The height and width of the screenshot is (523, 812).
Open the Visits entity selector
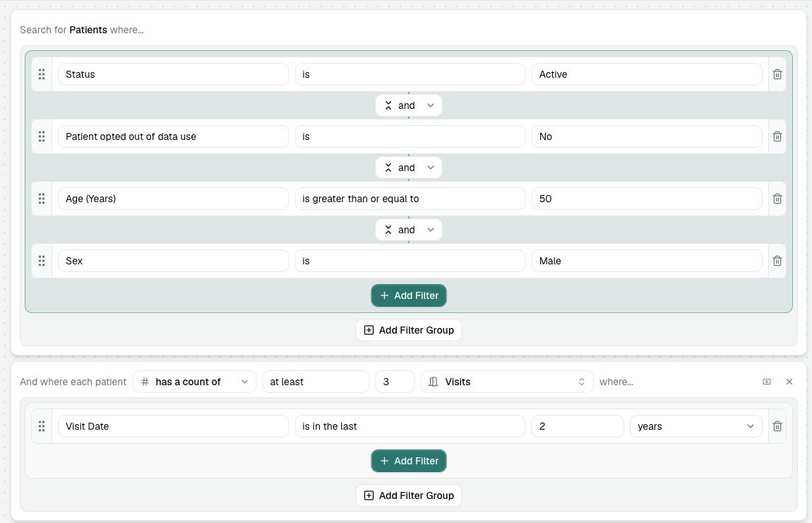tap(506, 382)
